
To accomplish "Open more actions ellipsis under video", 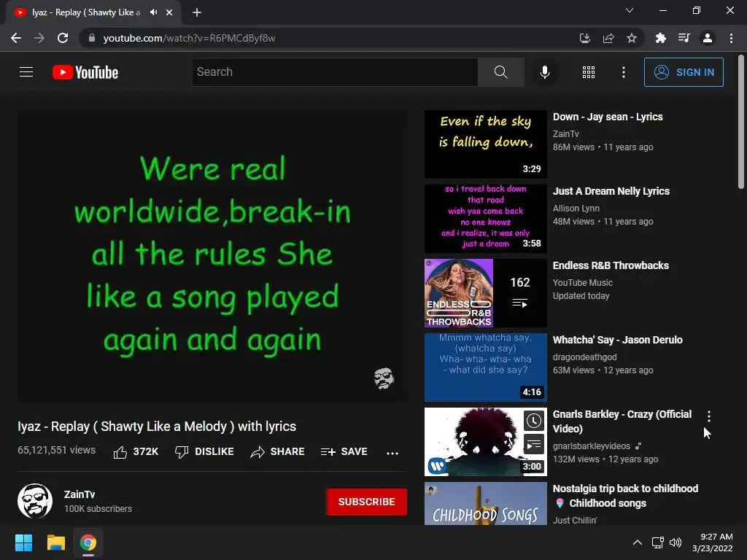I will tap(392, 453).
